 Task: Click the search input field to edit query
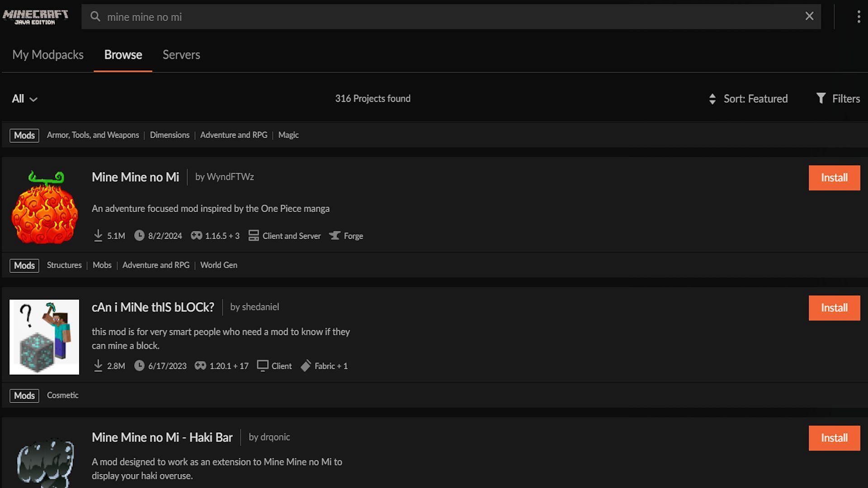tap(451, 17)
